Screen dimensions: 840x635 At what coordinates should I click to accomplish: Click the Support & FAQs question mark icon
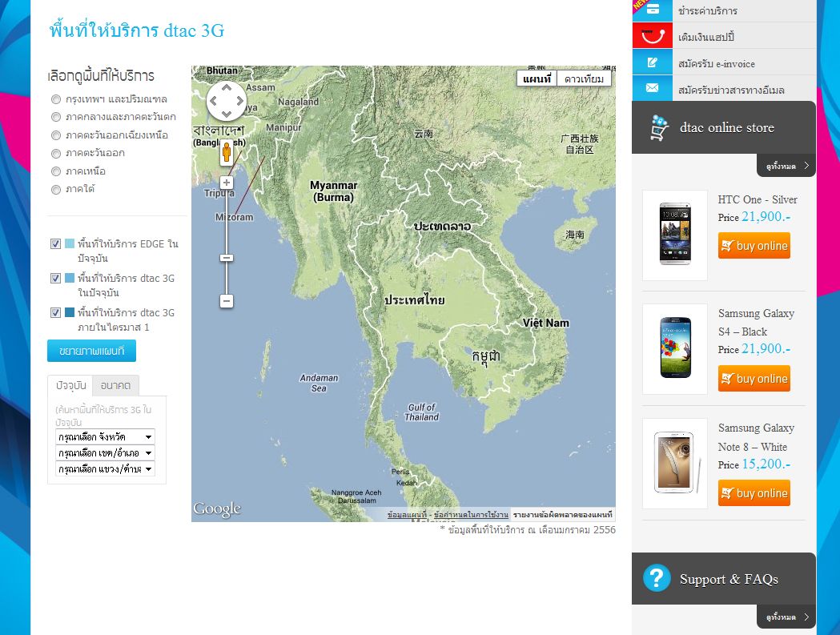(657, 578)
